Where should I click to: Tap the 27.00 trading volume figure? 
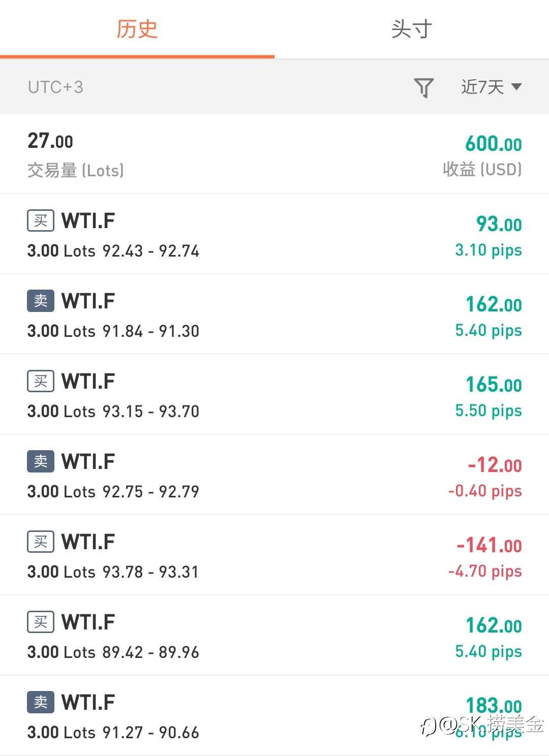pyautogui.click(x=50, y=141)
